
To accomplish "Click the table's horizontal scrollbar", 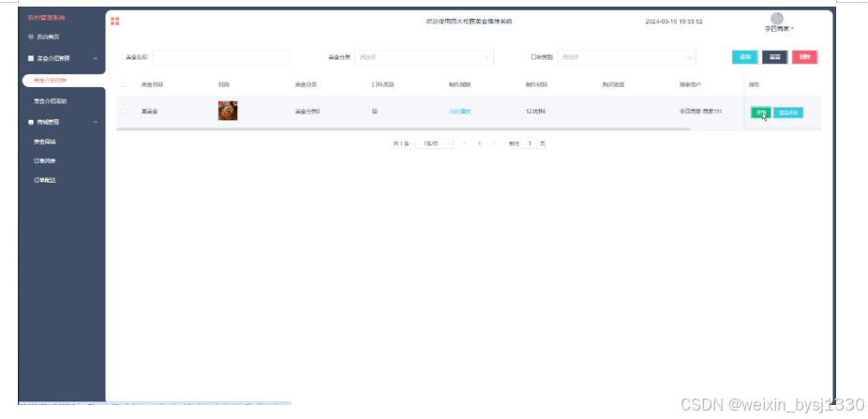I will coord(403,129).
